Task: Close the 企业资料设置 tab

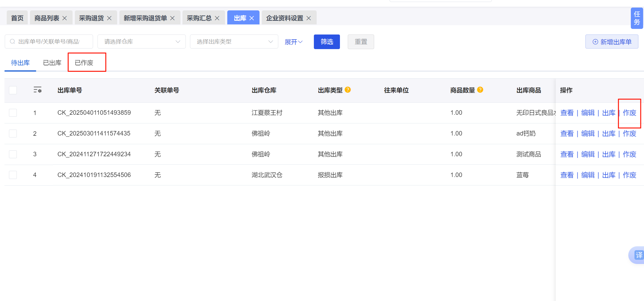Action: tap(309, 18)
